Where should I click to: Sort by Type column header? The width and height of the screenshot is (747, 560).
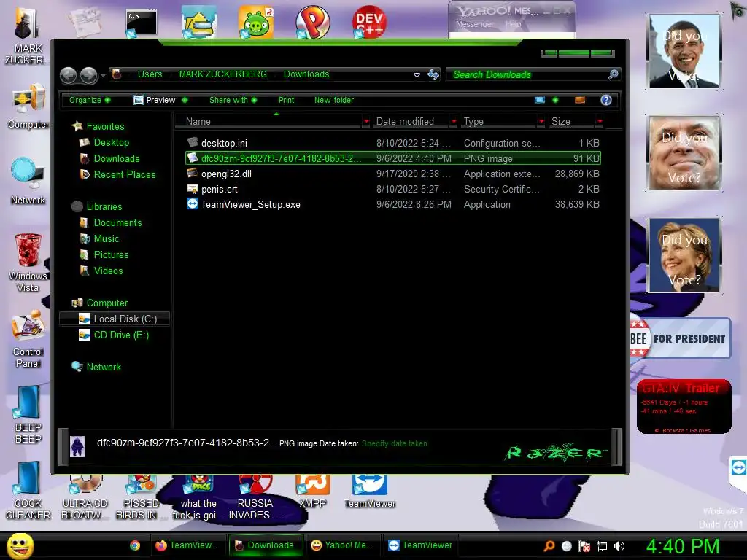click(x=498, y=122)
